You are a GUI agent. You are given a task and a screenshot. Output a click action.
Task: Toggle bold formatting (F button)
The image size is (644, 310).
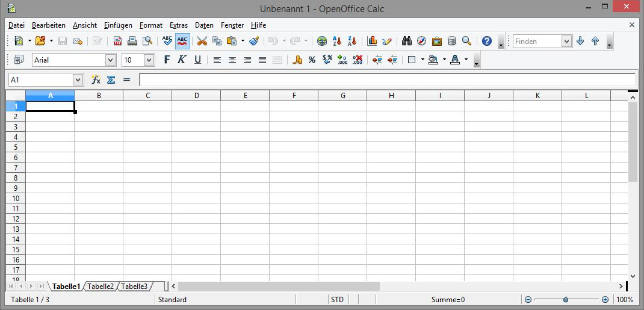[x=167, y=60]
